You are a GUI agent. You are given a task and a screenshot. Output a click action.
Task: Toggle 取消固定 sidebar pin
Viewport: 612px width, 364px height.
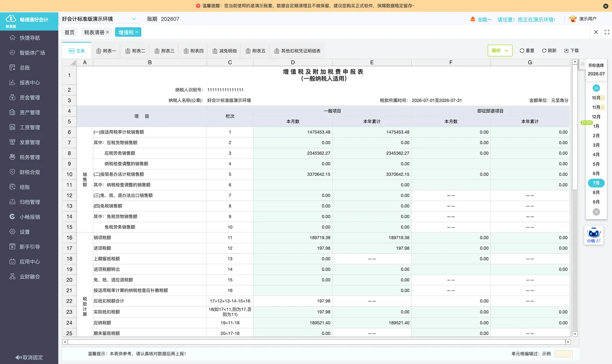point(29,357)
